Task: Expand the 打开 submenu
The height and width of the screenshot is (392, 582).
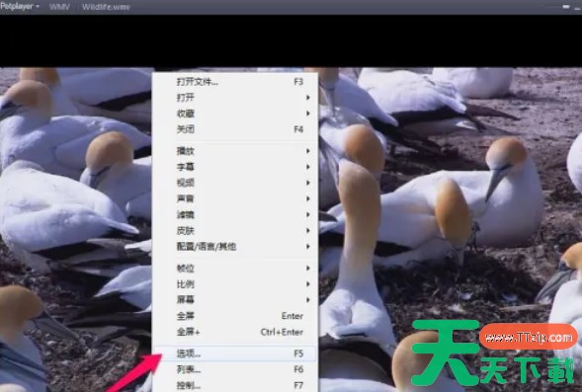Action: (235, 98)
